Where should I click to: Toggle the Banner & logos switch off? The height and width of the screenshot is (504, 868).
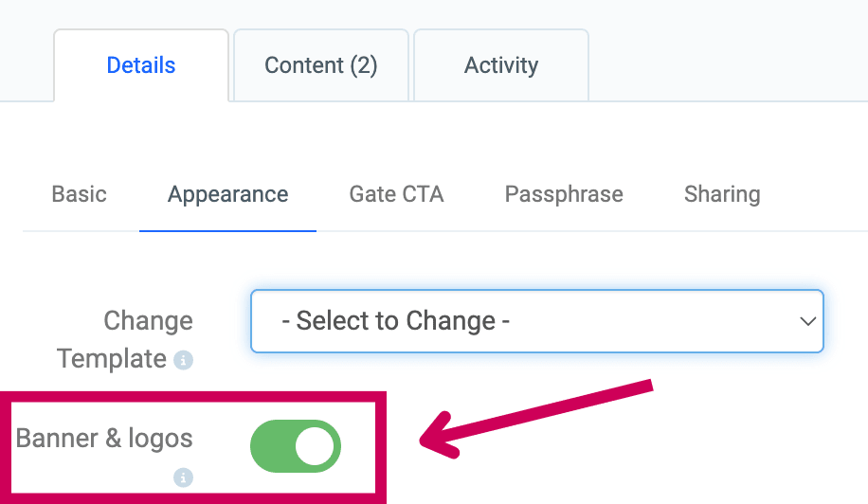tap(296, 446)
